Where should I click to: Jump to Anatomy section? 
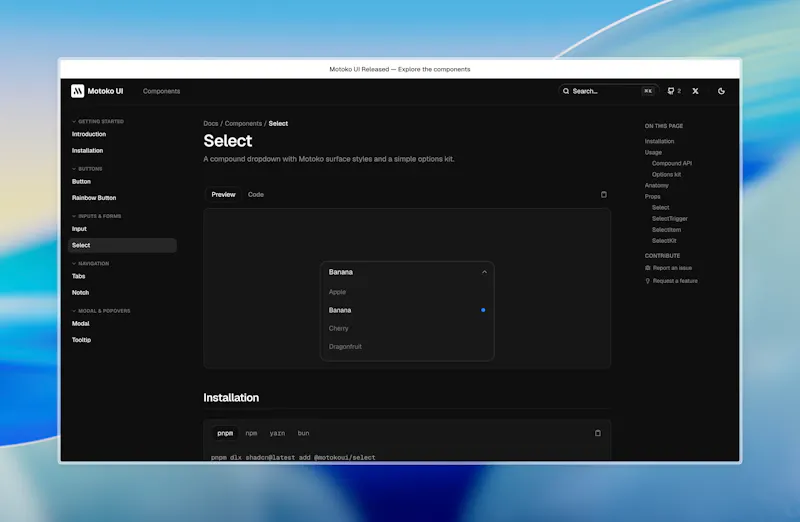coord(656,186)
